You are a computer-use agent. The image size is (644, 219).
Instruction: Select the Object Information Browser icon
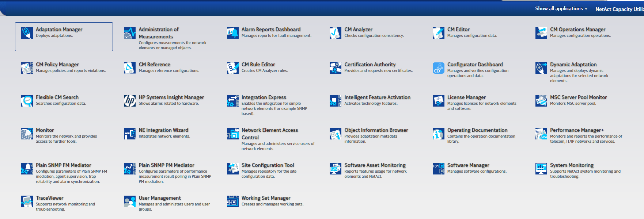(x=336, y=134)
